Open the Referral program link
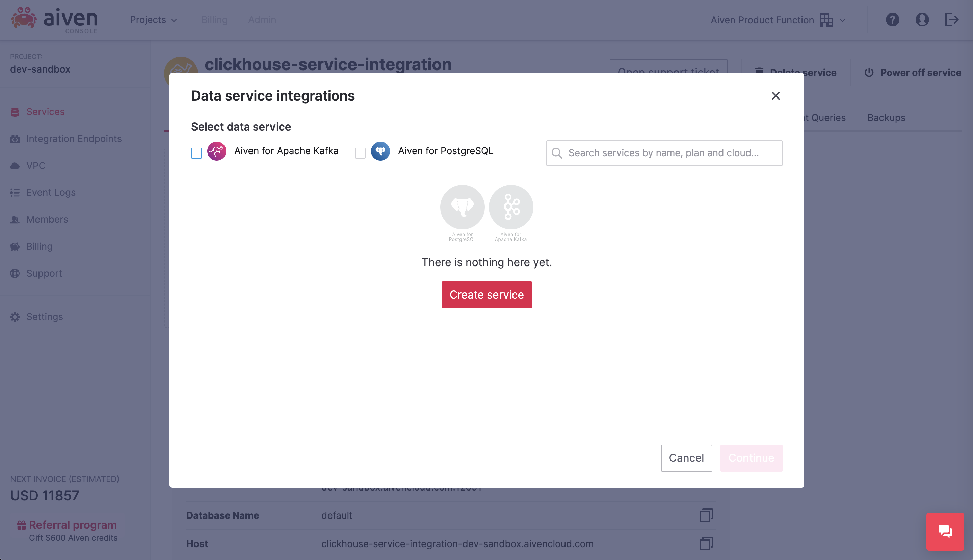This screenshot has width=973, height=560. coord(73,525)
